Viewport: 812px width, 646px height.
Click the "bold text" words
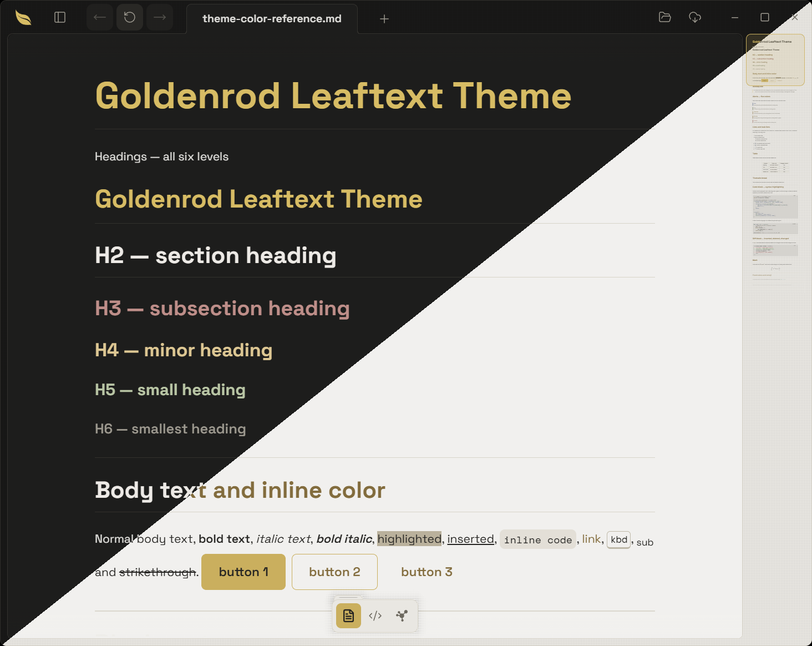224,539
